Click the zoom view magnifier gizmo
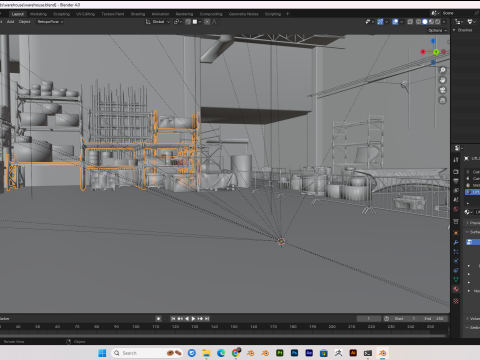Image resolution: width=480 pixels, height=360 pixels. coord(443,70)
